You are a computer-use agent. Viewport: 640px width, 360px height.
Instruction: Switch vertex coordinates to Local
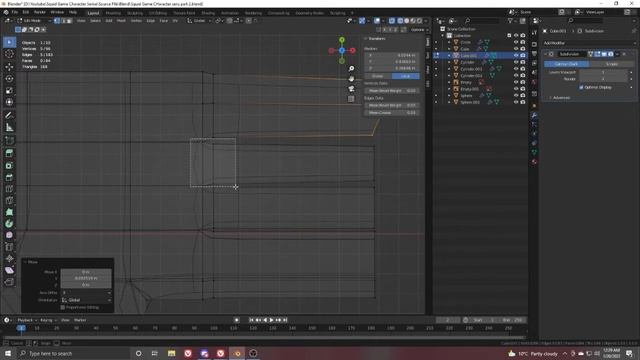(x=405, y=76)
